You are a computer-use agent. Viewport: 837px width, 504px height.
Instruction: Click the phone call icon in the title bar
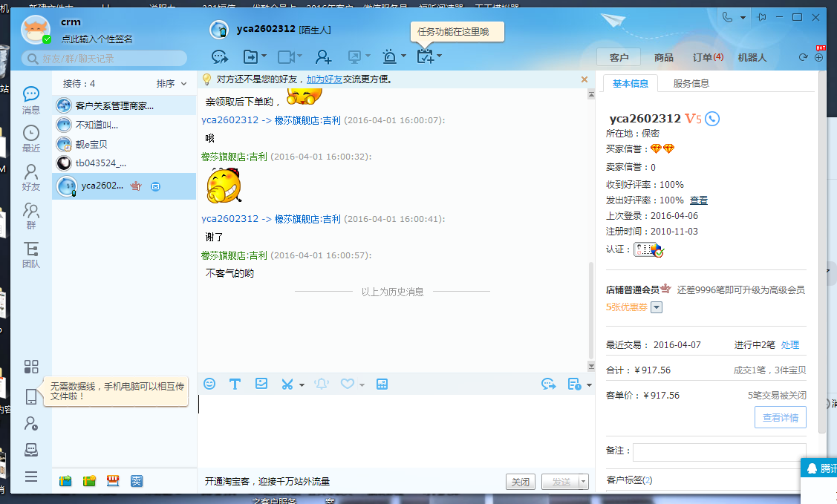click(x=727, y=18)
